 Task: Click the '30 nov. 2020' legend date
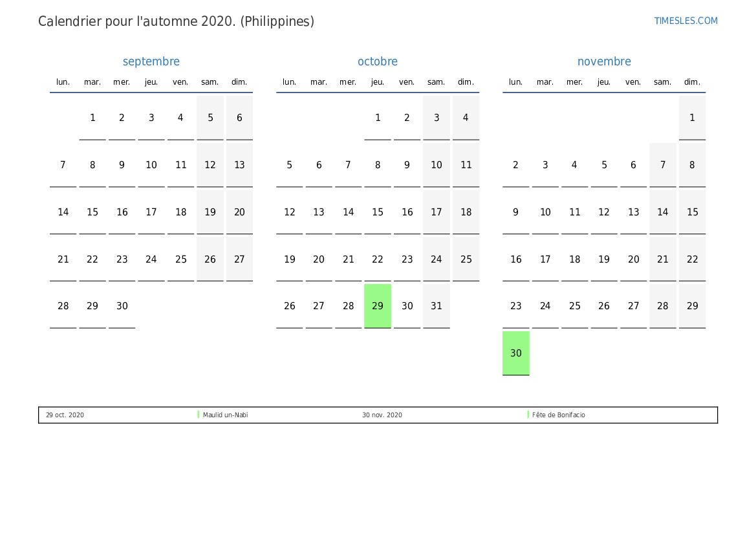pos(382,415)
